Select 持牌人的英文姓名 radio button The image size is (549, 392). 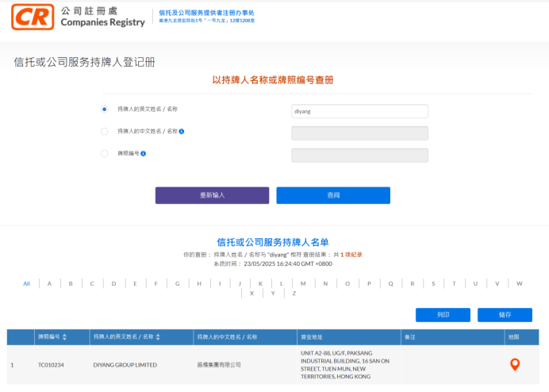(104, 109)
